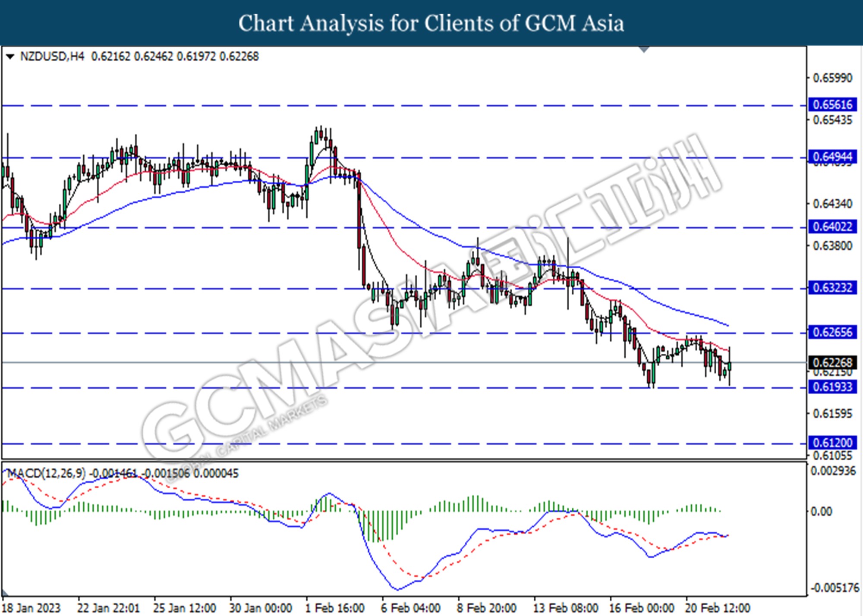Click the MACD 0.00 zero scale label

point(821,512)
